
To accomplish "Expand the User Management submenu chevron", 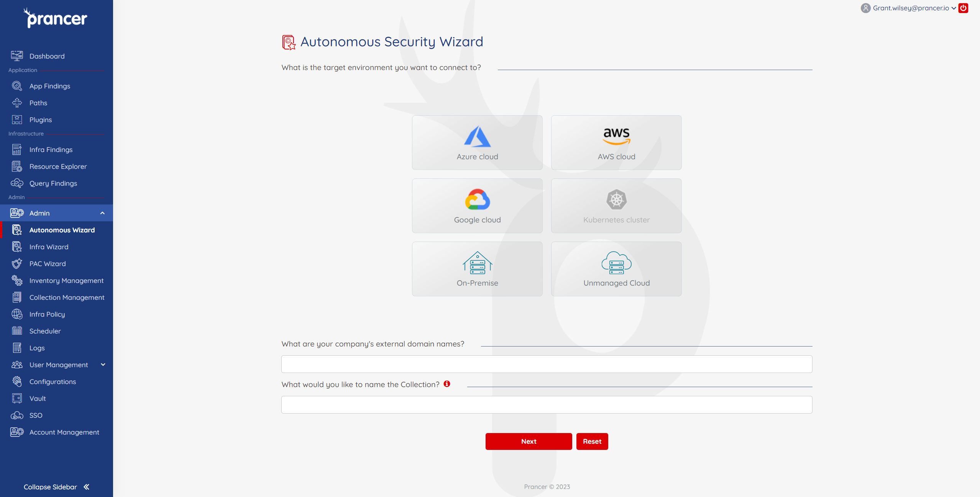I will tap(103, 365).
